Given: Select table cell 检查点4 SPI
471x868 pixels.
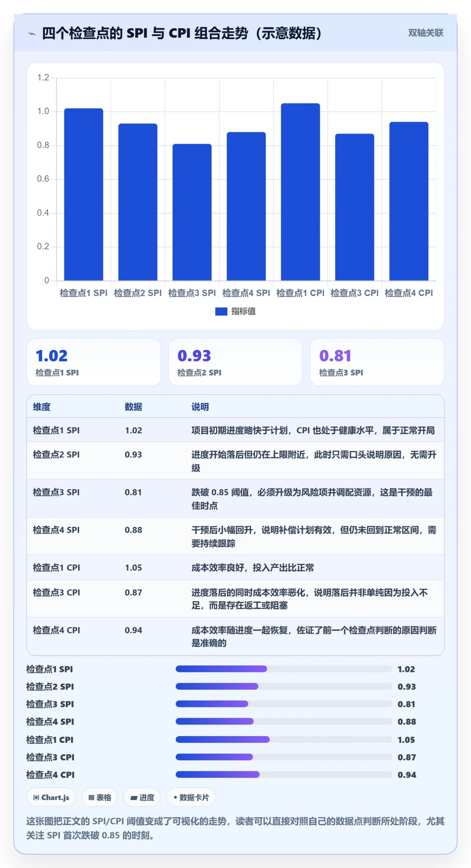Looking at the screenshot, I should [x=56, y=530].
